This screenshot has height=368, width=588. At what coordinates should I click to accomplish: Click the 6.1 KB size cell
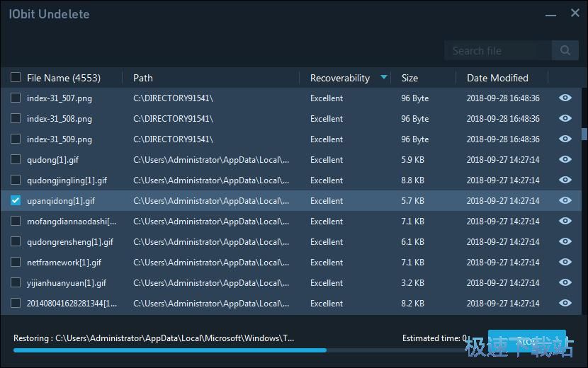[x=412, y=242]
